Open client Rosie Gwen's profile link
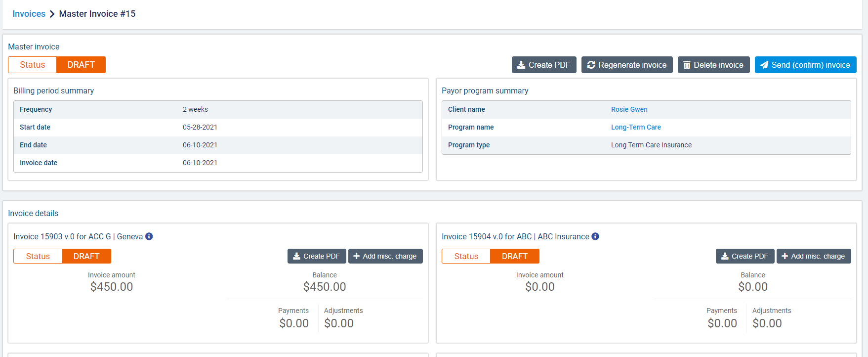868x357 pixels. coord(629,109)
